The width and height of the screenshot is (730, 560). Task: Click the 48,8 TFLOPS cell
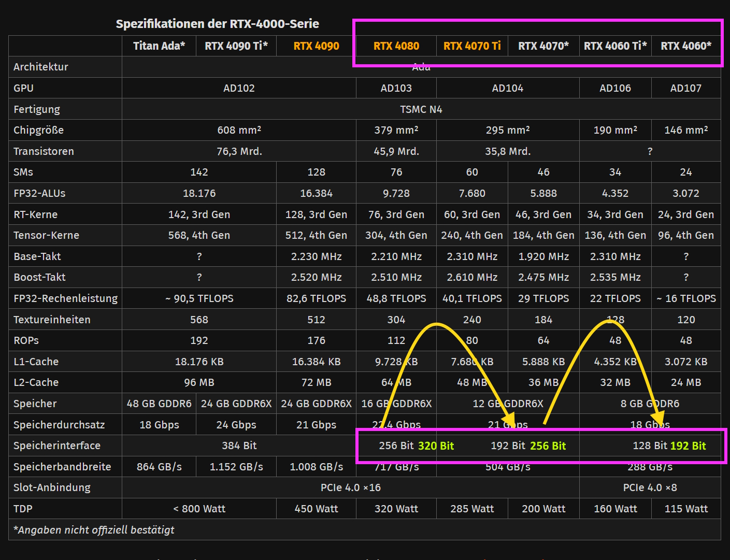[396, 298]
